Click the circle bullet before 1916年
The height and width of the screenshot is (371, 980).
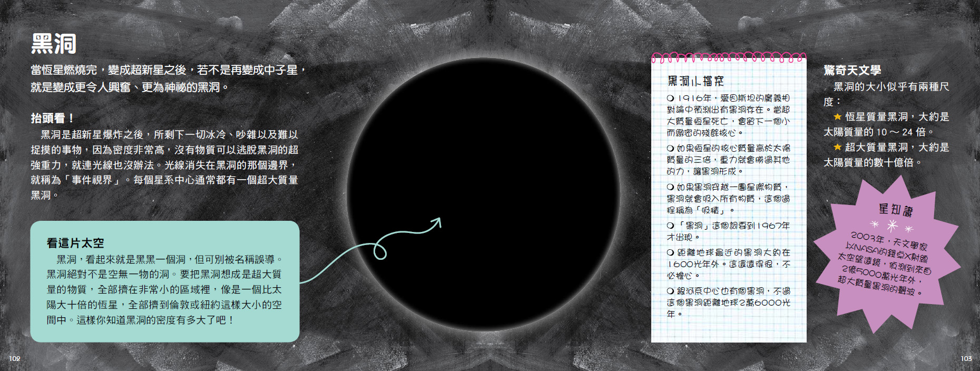pos(670,98)
